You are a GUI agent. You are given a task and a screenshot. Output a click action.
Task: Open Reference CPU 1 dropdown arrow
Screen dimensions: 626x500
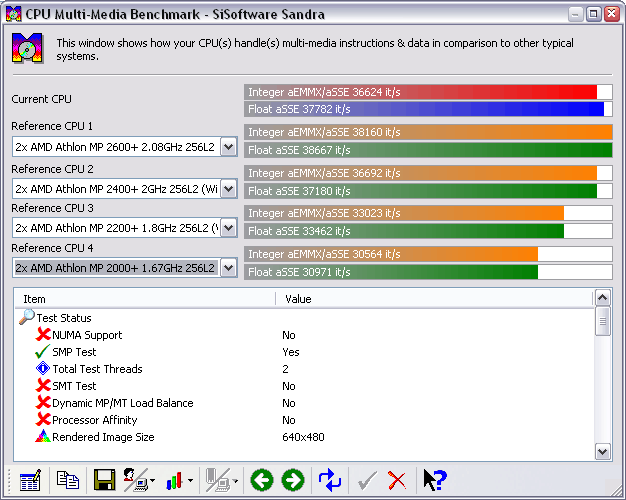[x=229, y=147]
